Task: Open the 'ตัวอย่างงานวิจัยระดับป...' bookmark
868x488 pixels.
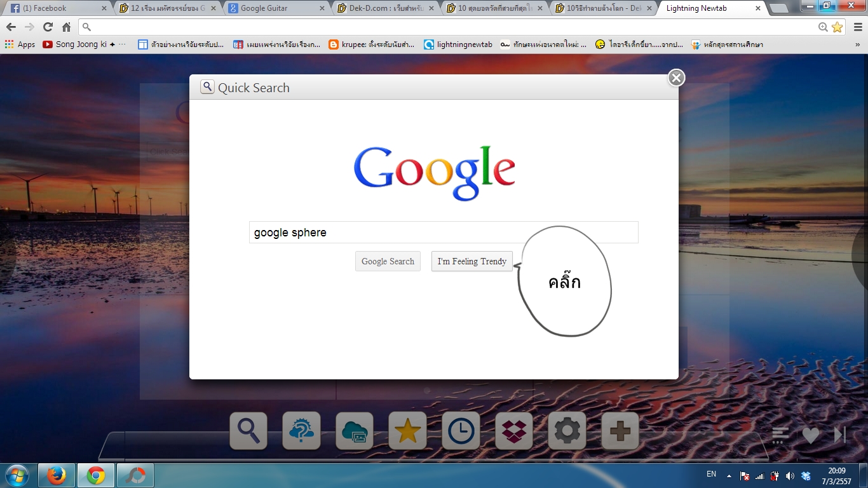Action: [x=181, y=44]
